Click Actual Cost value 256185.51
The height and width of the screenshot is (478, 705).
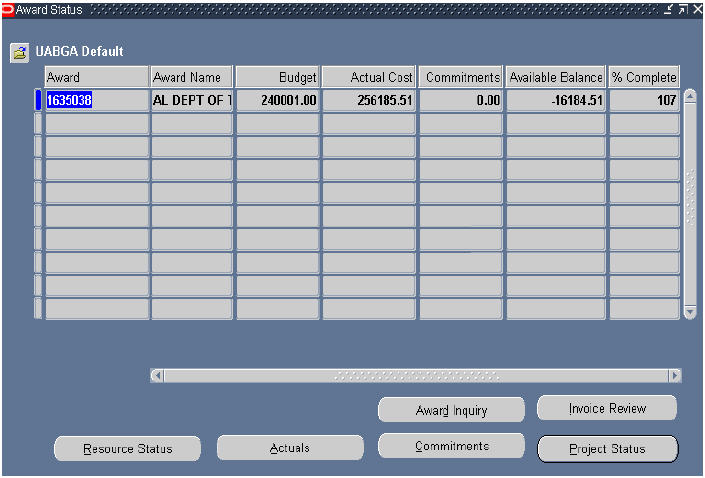(368, 100)
